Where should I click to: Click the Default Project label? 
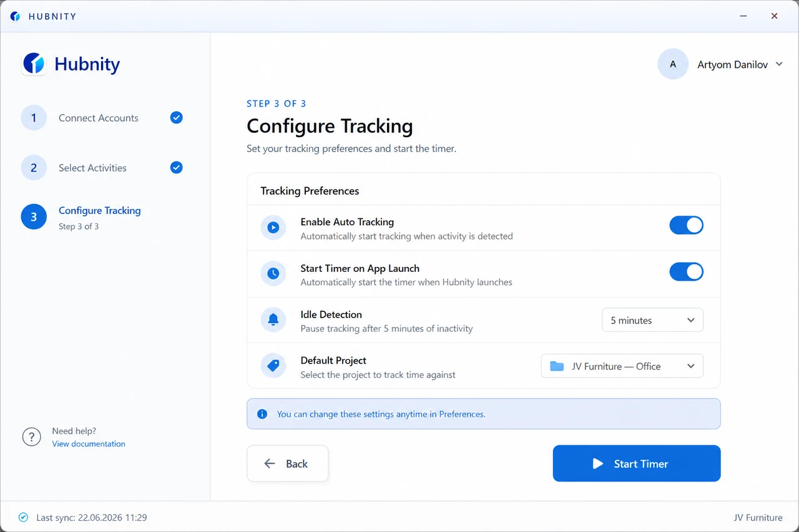333,360
